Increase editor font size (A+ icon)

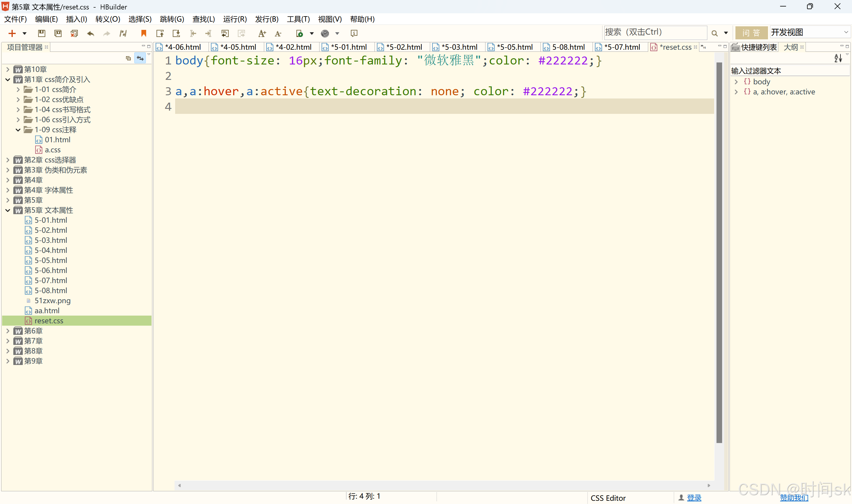(x=262, y=33)
